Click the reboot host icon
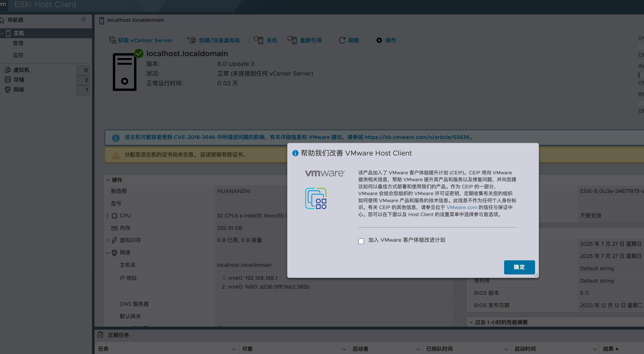644x354 pixels. pyautogui.click(x=292, y=40)
